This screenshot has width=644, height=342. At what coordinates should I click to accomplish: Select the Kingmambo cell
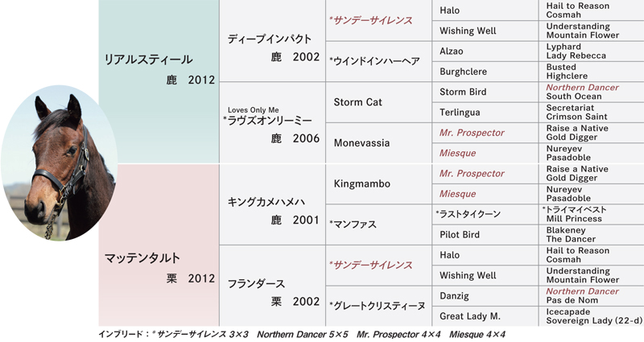point(378,183)
